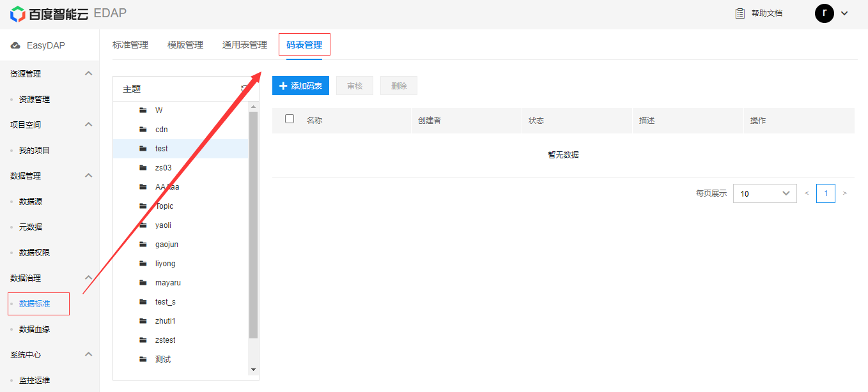The width and height of the screenshot is (868, 392).
Task: Select the zs03 theme folder
Action: [164, 168]
